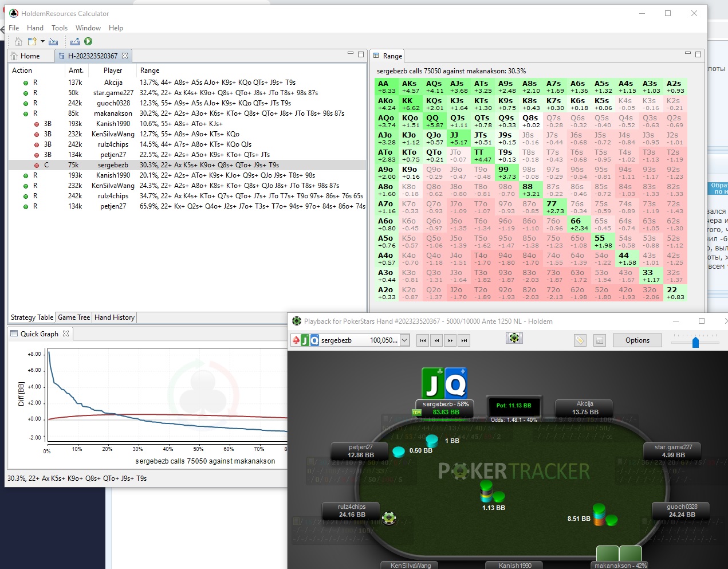The width and height of the screenshot is (728, 569).
Task: Switch to the Home tab
Action: [25, 56]
